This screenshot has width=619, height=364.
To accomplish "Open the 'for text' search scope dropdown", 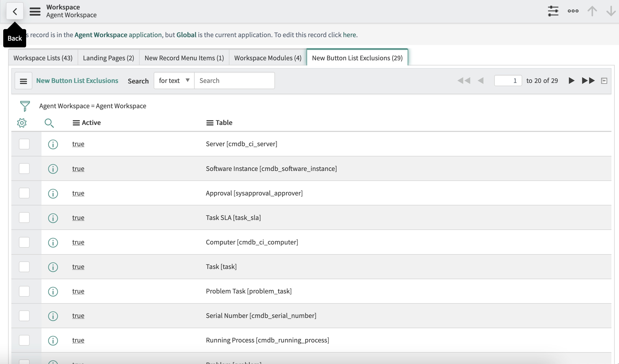I will tap(174, 80).
